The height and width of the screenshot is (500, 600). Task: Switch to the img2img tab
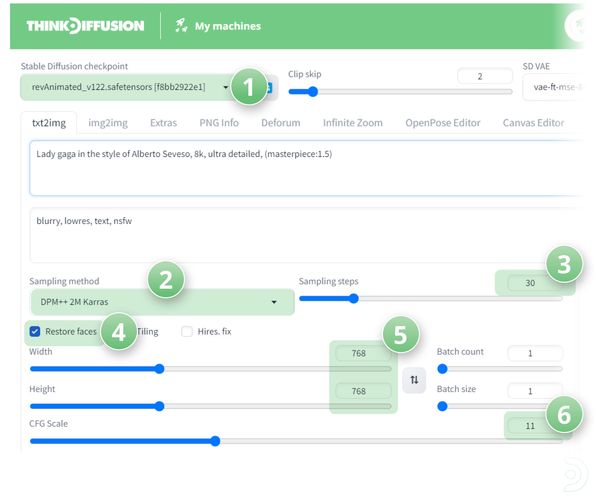pos(110,123)
